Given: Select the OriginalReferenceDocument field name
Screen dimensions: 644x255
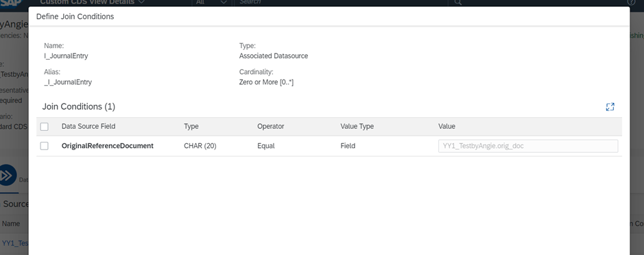Looking at the screenshot, I should (108, 146).
